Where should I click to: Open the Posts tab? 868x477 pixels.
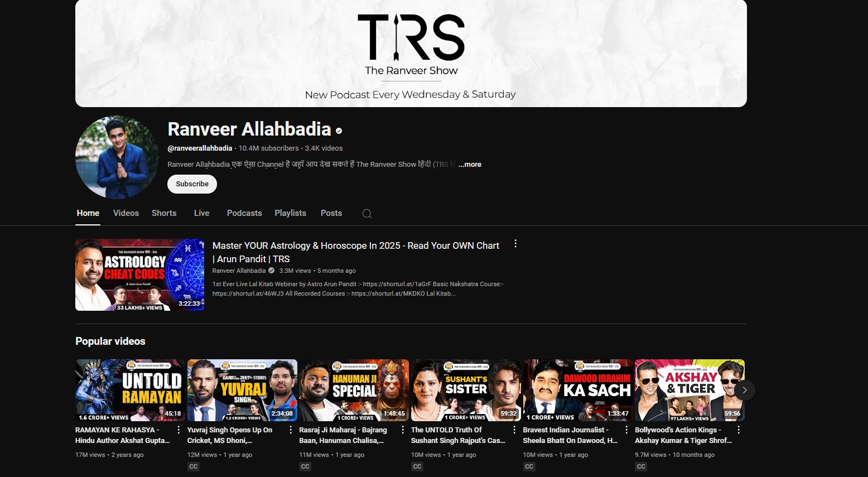tap(331, 213)
